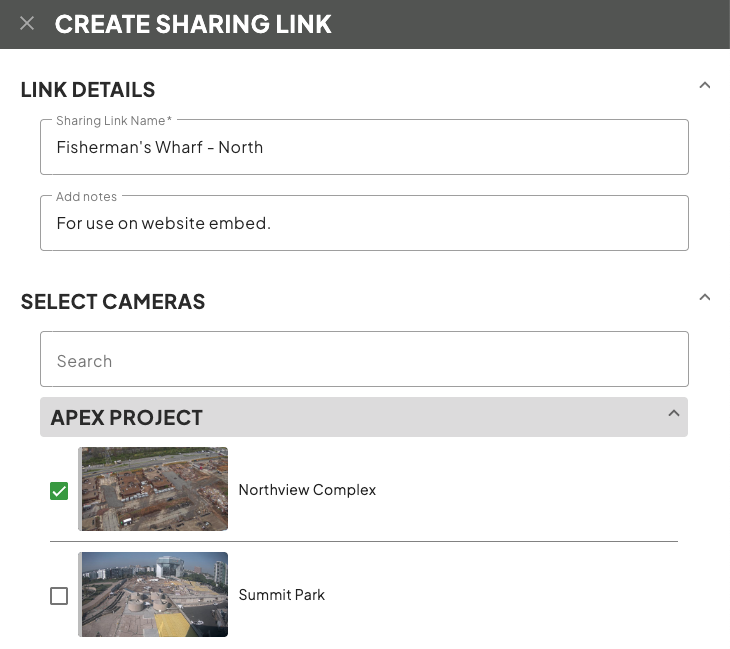Collapse the Select Cameras section
The image size is (730, 649).
coord(704,297)
